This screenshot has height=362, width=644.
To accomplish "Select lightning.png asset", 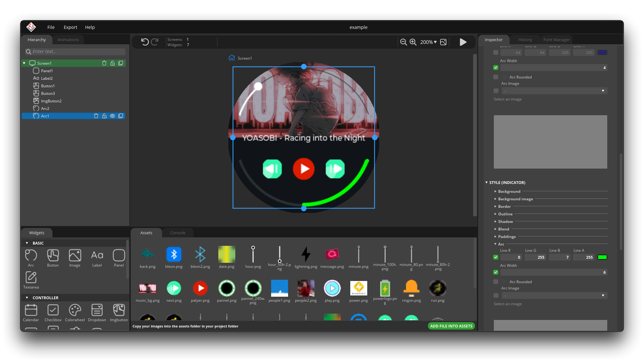I will 306,254.
